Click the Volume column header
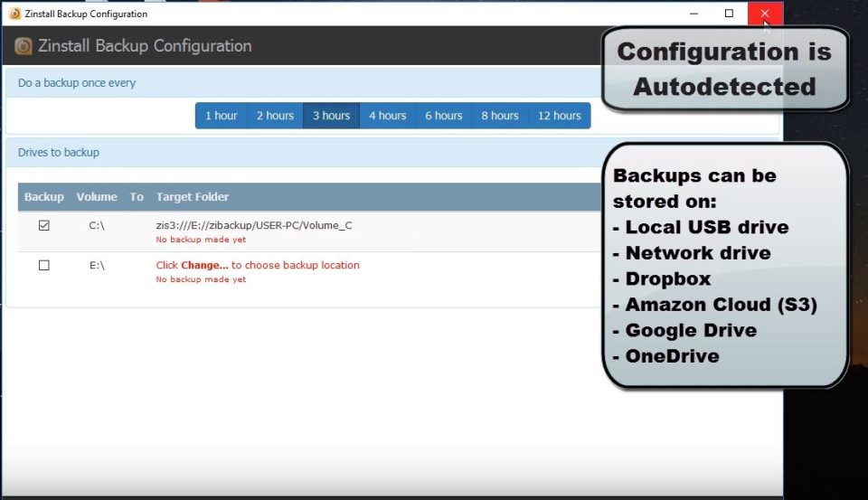The height and width of the screenshot is (500, 868). pyautogui.click(x=97, y=196)
